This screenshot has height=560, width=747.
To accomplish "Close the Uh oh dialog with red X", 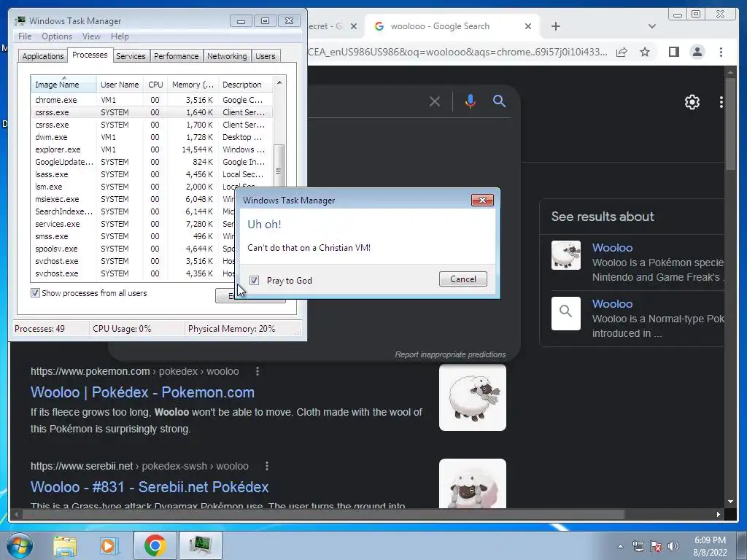I will pos(482,200).
